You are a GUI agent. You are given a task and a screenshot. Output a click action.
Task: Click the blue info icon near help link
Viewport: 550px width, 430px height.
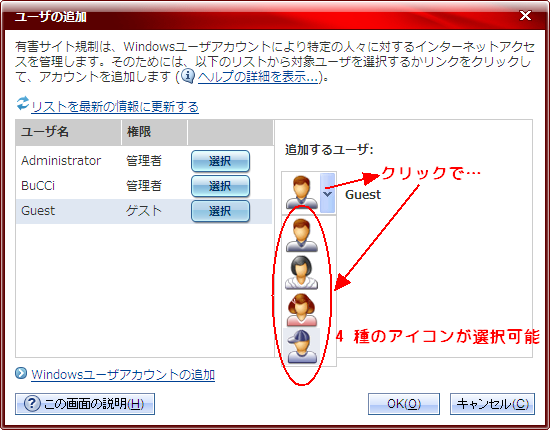coord(188,76)
